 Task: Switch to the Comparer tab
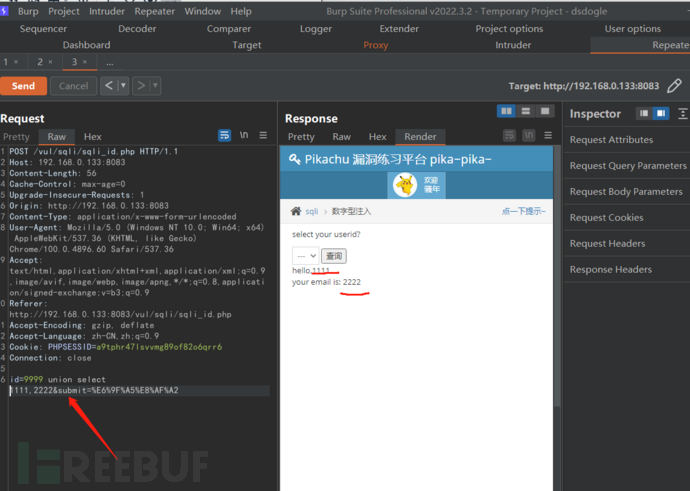229,29
